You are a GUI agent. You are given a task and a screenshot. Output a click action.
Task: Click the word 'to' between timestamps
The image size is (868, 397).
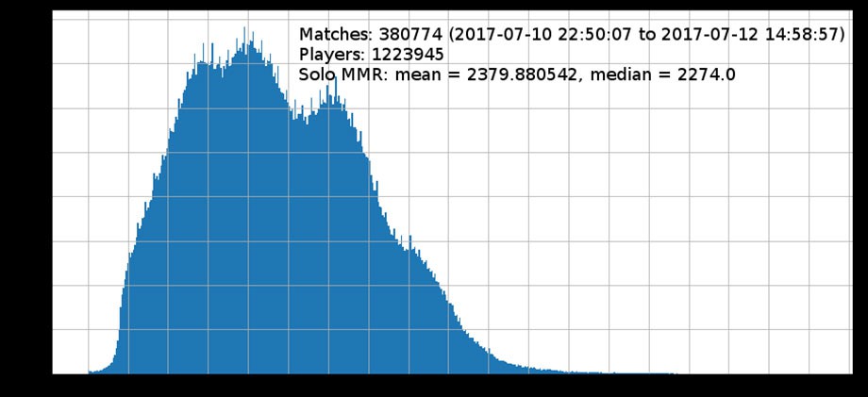coord(646,35)
